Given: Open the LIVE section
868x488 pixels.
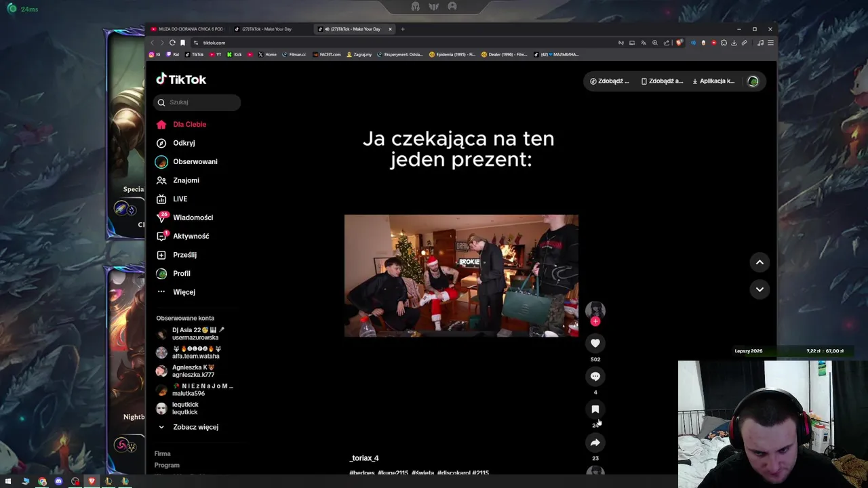Looking at the screenshot, I should coord(172,199).
